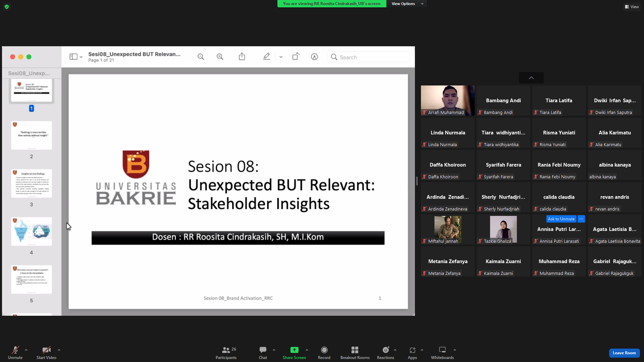The width and height of the screenshot is (644, 362).
Task: Expand chat options arrow
Action: click(274, 350)
